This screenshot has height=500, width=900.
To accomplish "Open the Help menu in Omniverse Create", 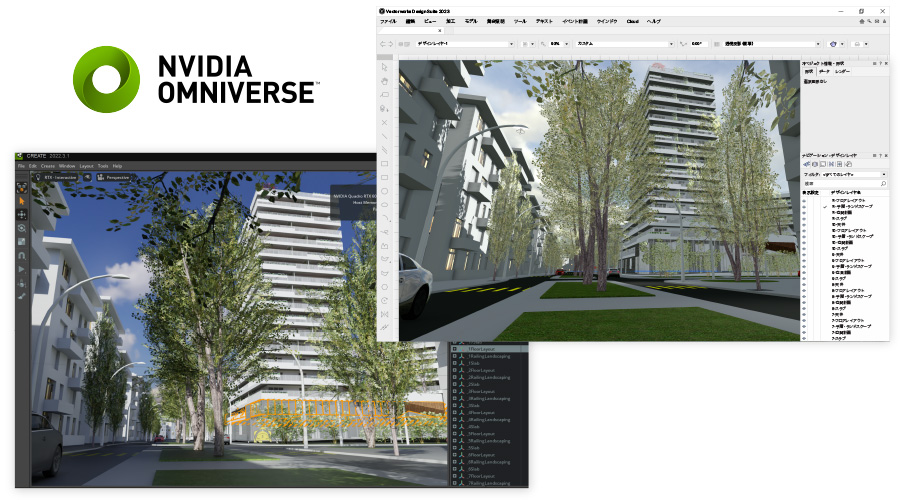I will (x=117, y=166).
